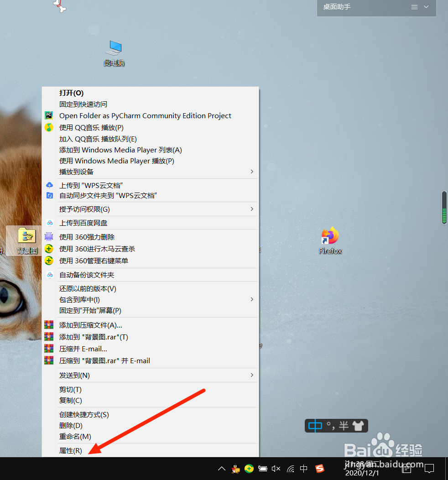Click the WinRAR icon beside 压缩到 "背景图.rar" 并 E-mail
Screen dimensions: 448x480
point(49,360)
